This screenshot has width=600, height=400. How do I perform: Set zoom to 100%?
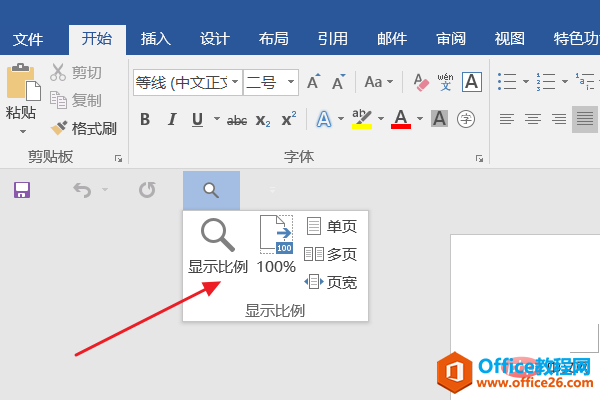coord(276,245)
